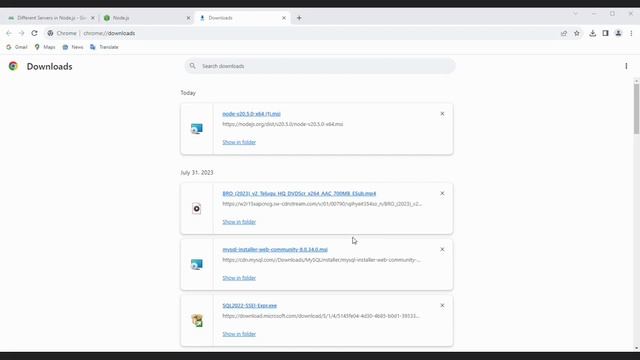Image resolution: width=640 pixels, height=360 pixels.
Task: Close the Different Servers in Node.js tab
Action: click(x=93, y=18)
